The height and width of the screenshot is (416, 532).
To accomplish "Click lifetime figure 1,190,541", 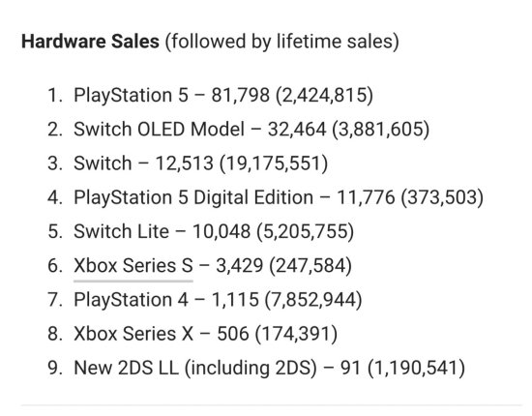I will click(416, 369).
